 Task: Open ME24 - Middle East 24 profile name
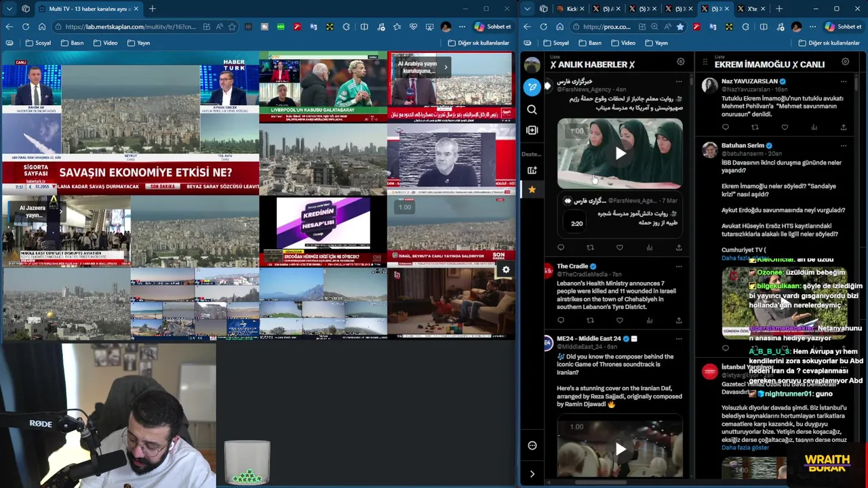[x=589, y=338]
